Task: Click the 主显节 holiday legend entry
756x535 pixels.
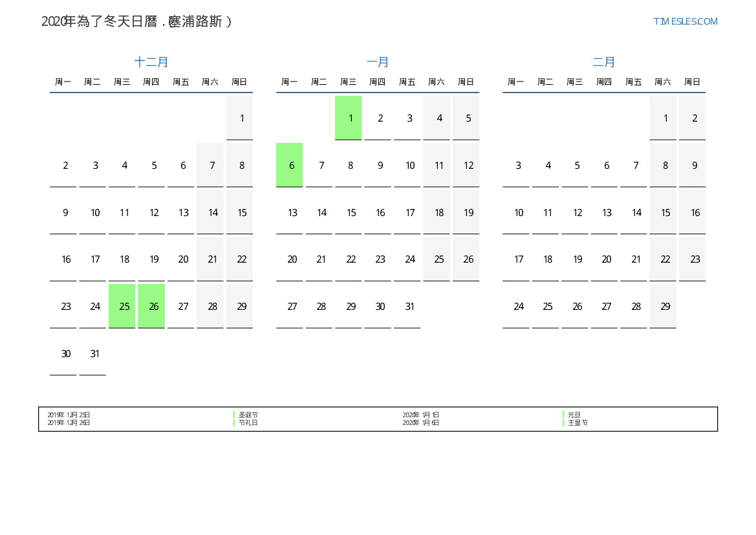Action: tap(578, 422)
